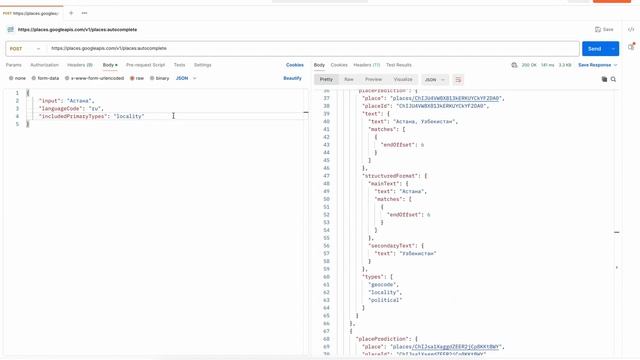
Task: Click into the request URL field
Action: (x=313, y=49)
